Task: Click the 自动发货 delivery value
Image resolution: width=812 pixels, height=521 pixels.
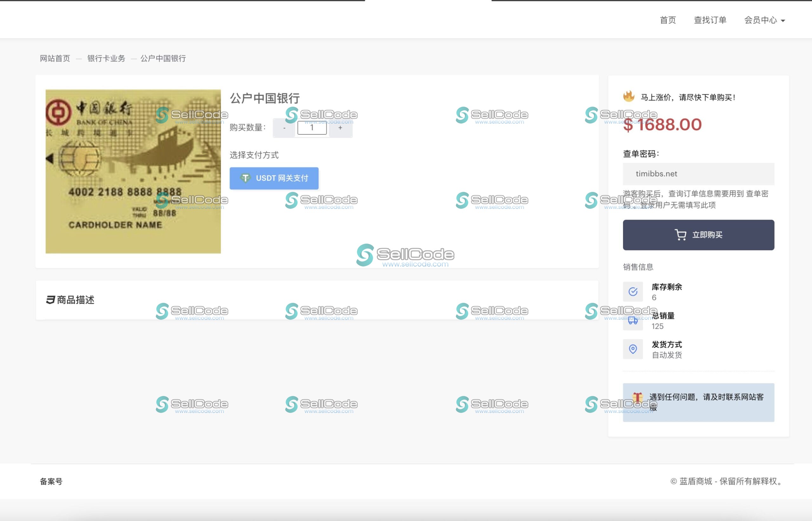Action: tap(667, 355)
